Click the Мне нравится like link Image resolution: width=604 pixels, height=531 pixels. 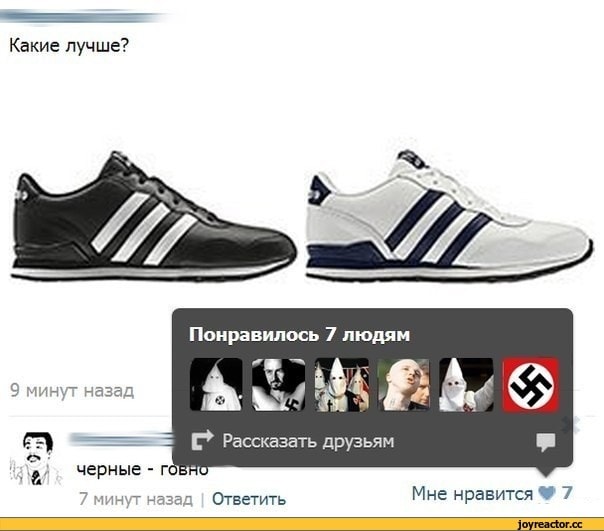pos(472,494)
